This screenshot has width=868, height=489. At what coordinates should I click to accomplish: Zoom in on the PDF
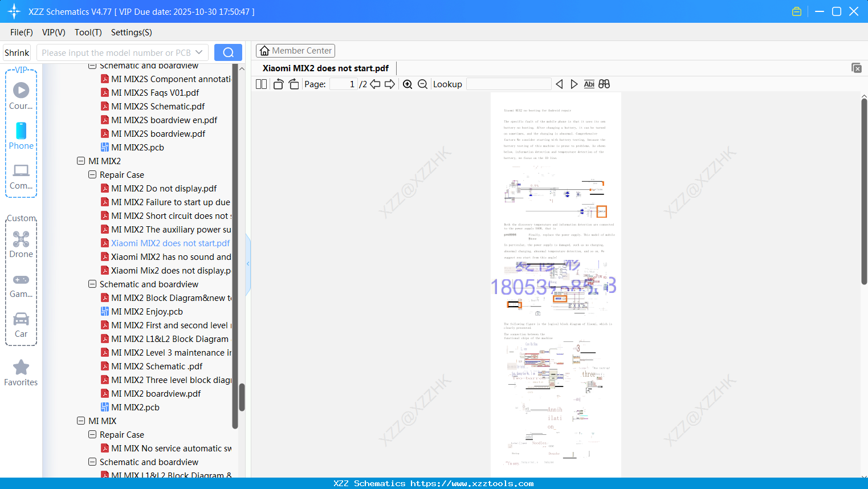(407, 84)
